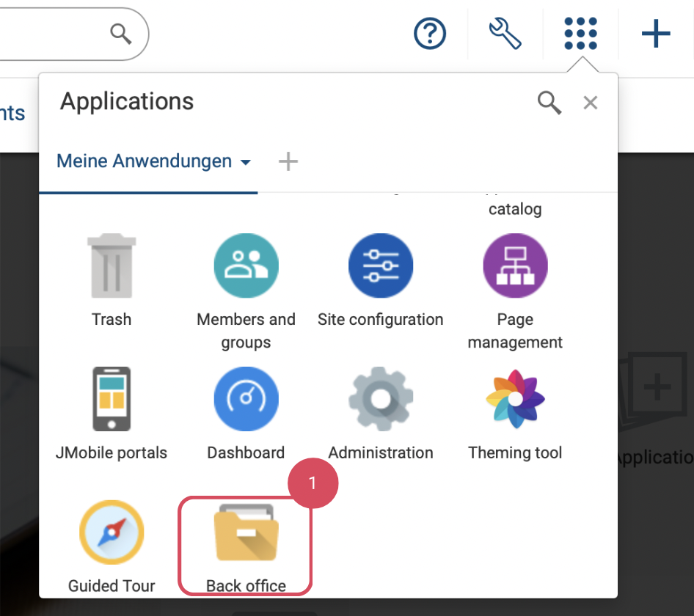694x616 pixels.
Task: Search within the Applications panel
Action: click(549, 103)
